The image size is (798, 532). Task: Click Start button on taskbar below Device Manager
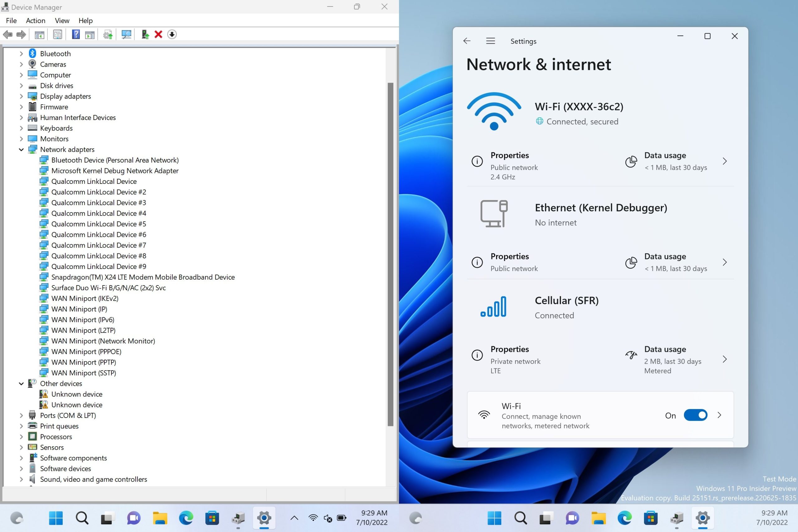coord(56,518)
